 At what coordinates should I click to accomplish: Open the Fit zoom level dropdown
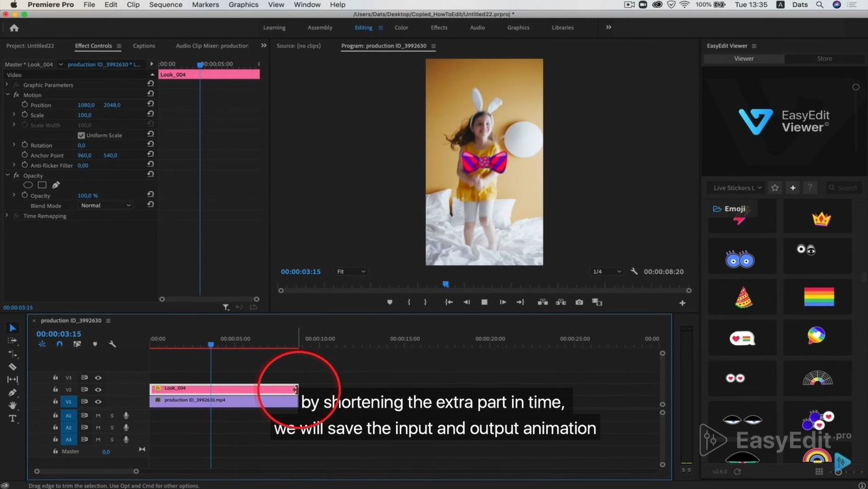click(x=351, y=272)
